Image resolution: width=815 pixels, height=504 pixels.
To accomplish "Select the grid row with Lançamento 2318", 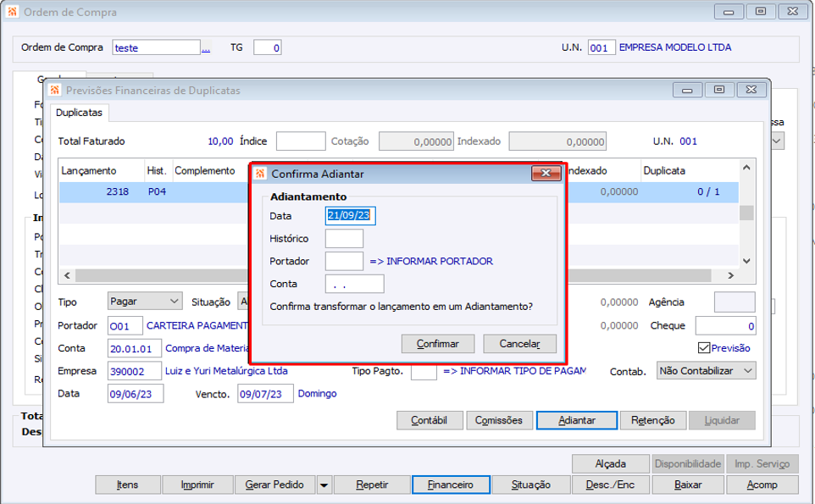I will click(x=398, y=191).
